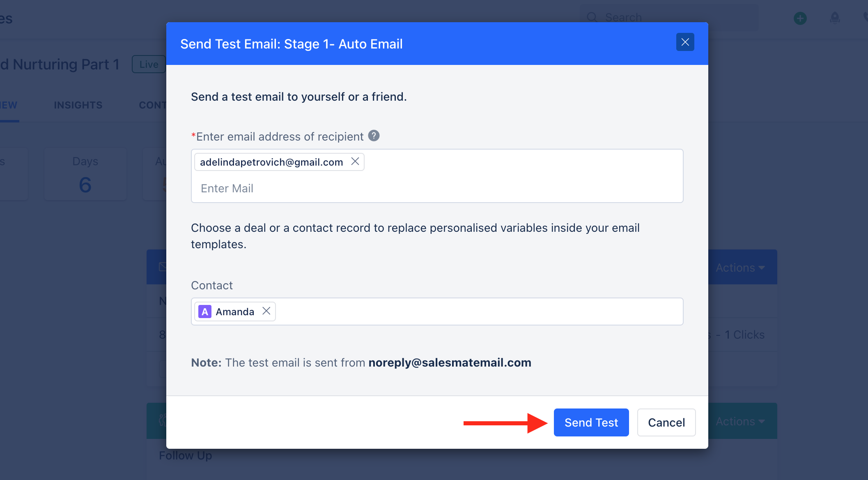Open the lower Actions dropdown
The width and height of the screenshot is (868, 480).
coord(739,421)
